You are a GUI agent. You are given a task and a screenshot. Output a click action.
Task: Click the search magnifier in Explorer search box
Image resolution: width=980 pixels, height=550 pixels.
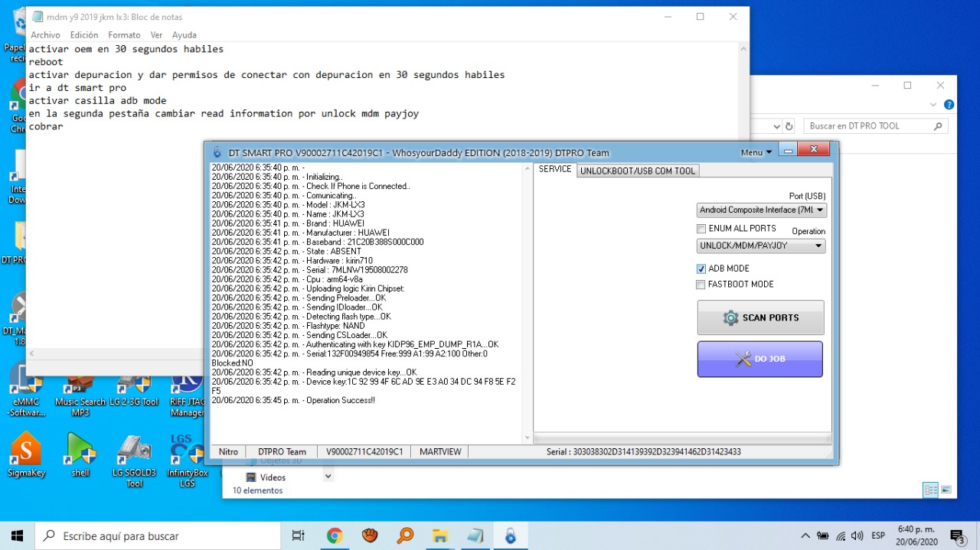click(x=938, y=126)
